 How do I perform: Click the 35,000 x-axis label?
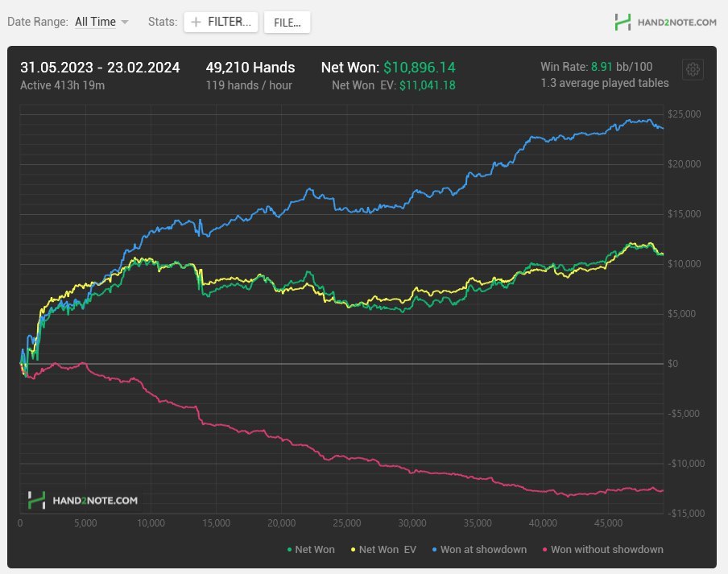(x=478, y=523)
